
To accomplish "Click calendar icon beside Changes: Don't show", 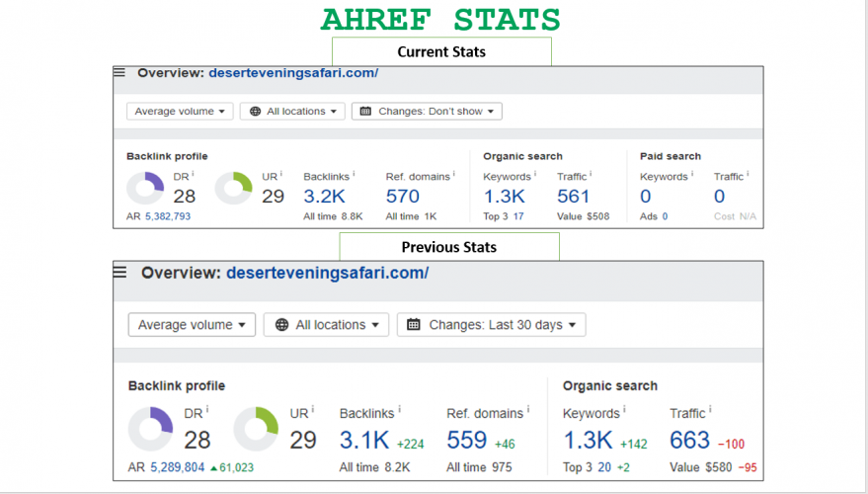I will pyautogui.click(x=365, y=112).
